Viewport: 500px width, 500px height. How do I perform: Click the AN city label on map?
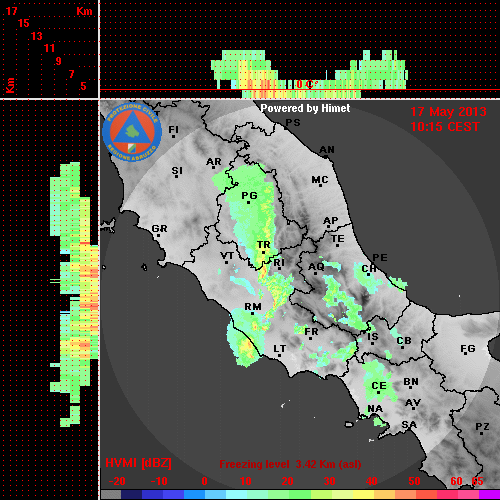click(x=327, y=150)
